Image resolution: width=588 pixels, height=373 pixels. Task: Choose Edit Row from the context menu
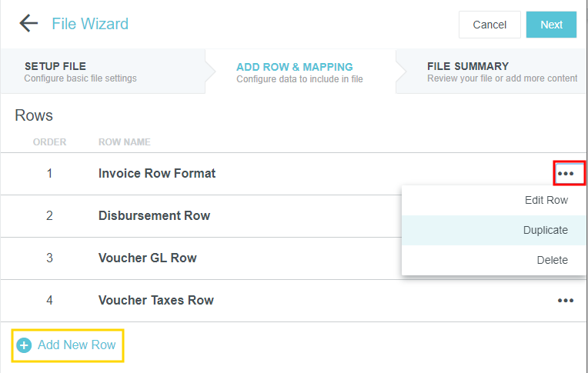tap(546, 200)
